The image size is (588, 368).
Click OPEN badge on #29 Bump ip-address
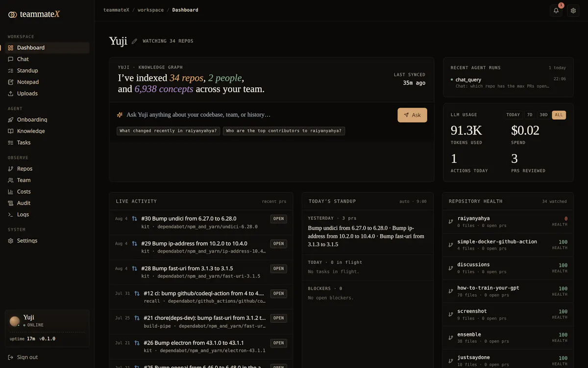click(279, 243)
